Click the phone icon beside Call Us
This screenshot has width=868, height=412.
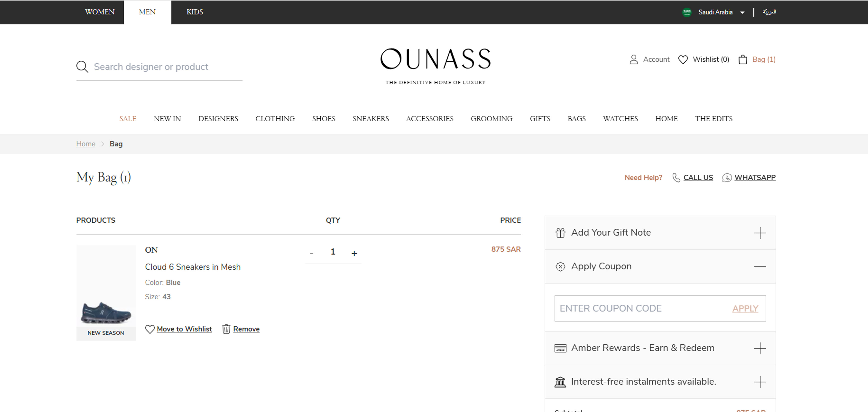pyautogui.click(x=676, y=178)
